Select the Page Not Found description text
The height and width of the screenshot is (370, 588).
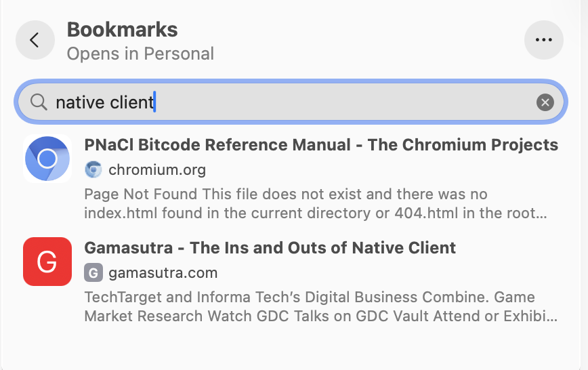tap(285, 194)
